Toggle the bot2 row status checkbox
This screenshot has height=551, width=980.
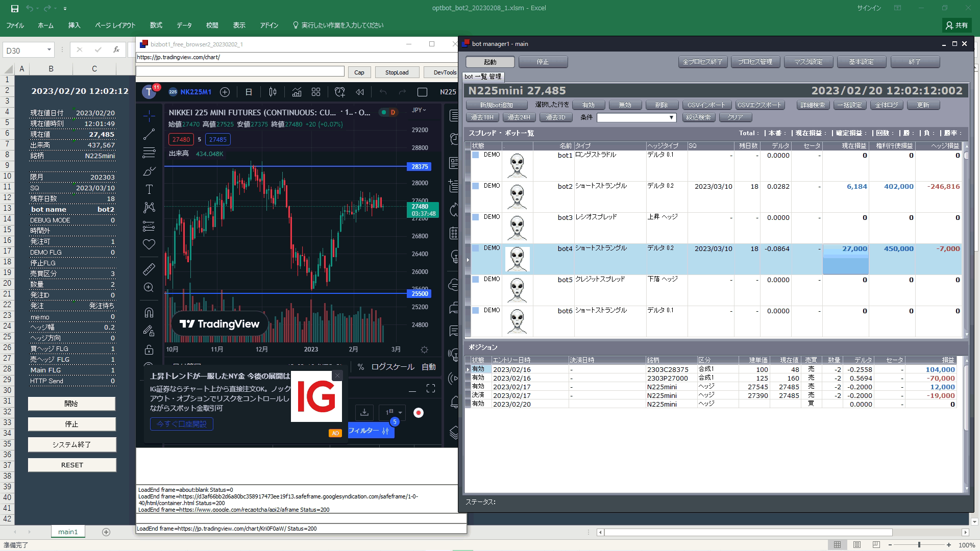pyautogui.click(x=476, y=186)
